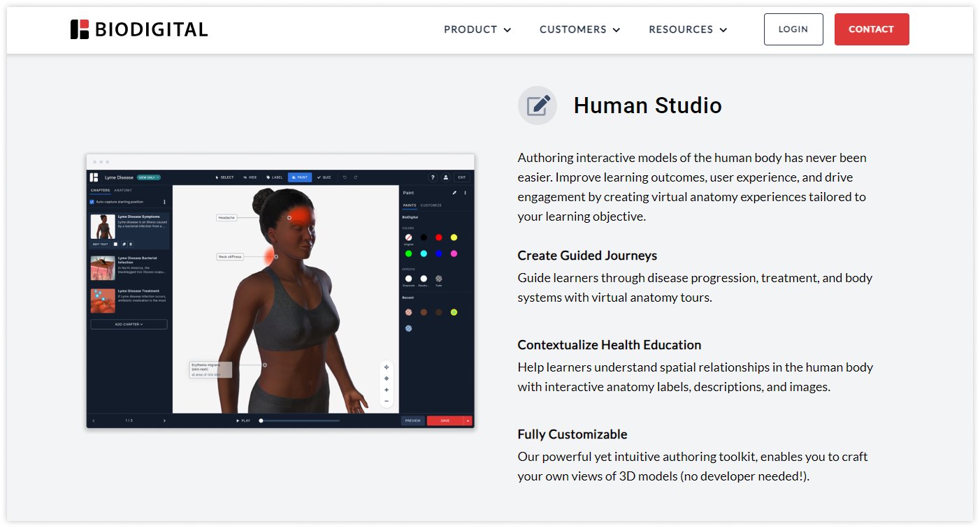Click the Play button
This screenshot has width=980, height=528.
243,420
